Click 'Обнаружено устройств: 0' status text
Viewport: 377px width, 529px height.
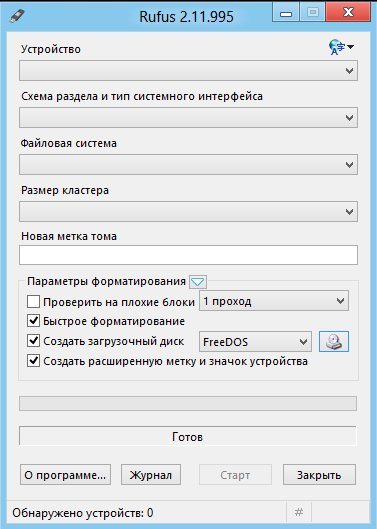pos(83,513)
